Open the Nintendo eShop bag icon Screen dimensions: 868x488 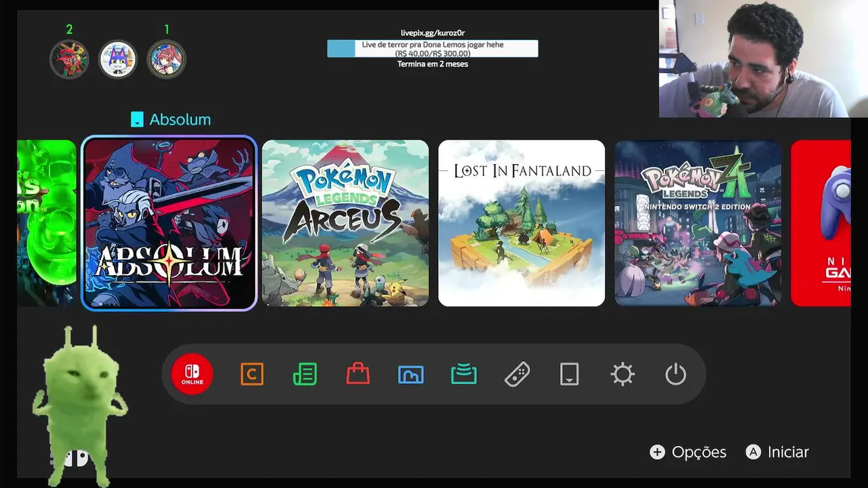click(x=357, y=373)
